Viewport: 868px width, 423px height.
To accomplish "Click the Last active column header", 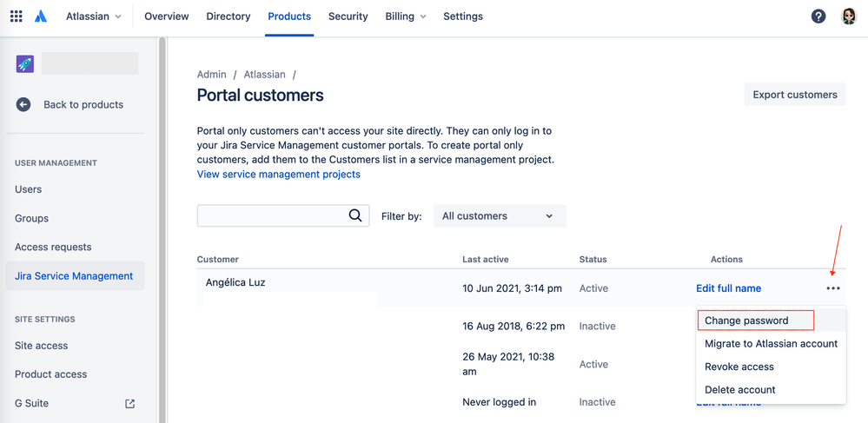I will tap(486, 259).
